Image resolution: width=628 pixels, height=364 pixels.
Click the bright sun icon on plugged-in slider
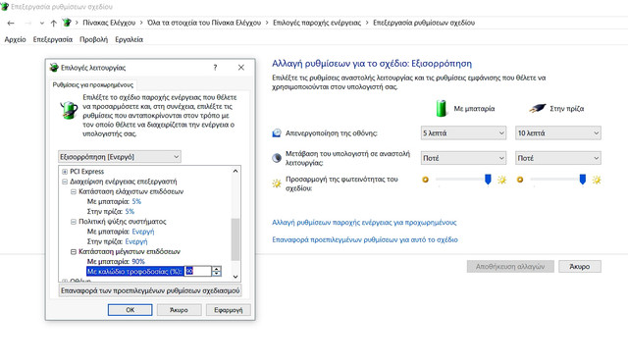(597, 180)
